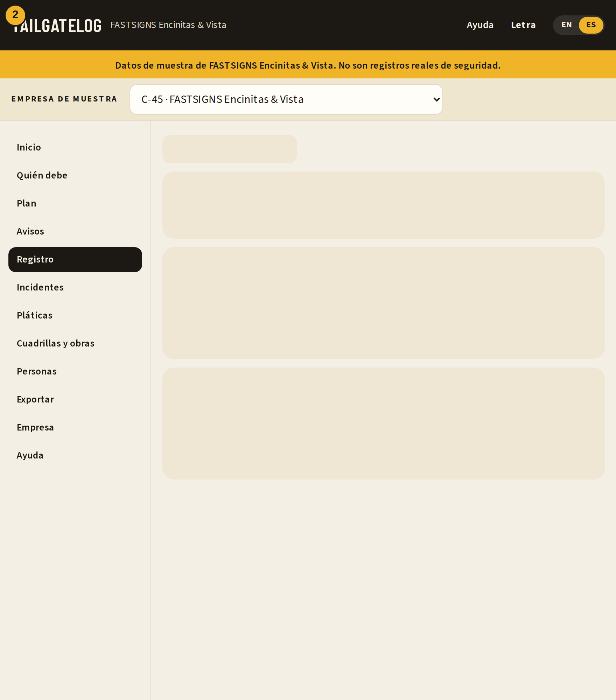This screenshot has width=616, height=700.
Task: Select the Registro sidebar item
Action: pyautogui.click(x=75, y=259)
